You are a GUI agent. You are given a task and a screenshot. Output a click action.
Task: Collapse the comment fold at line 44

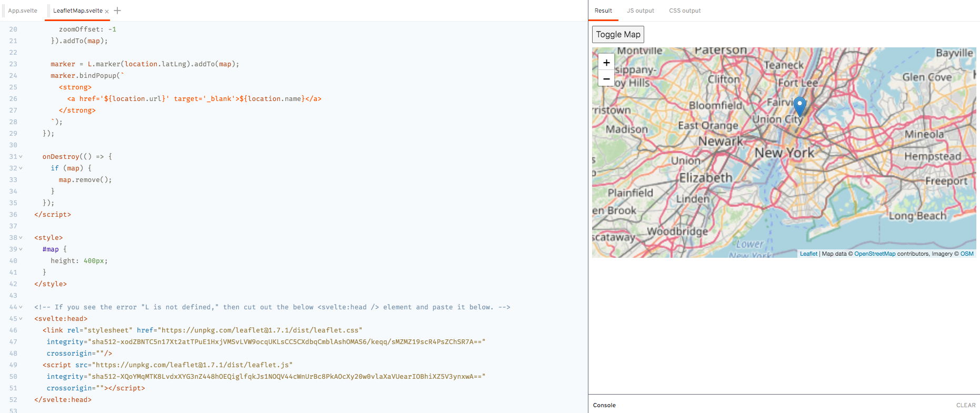click(21, 307)
